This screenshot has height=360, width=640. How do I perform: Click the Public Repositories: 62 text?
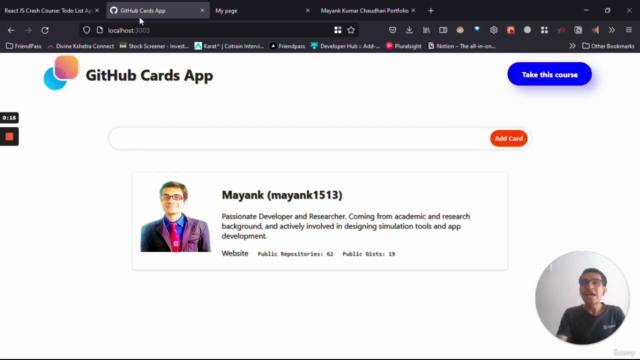point(295,254)
